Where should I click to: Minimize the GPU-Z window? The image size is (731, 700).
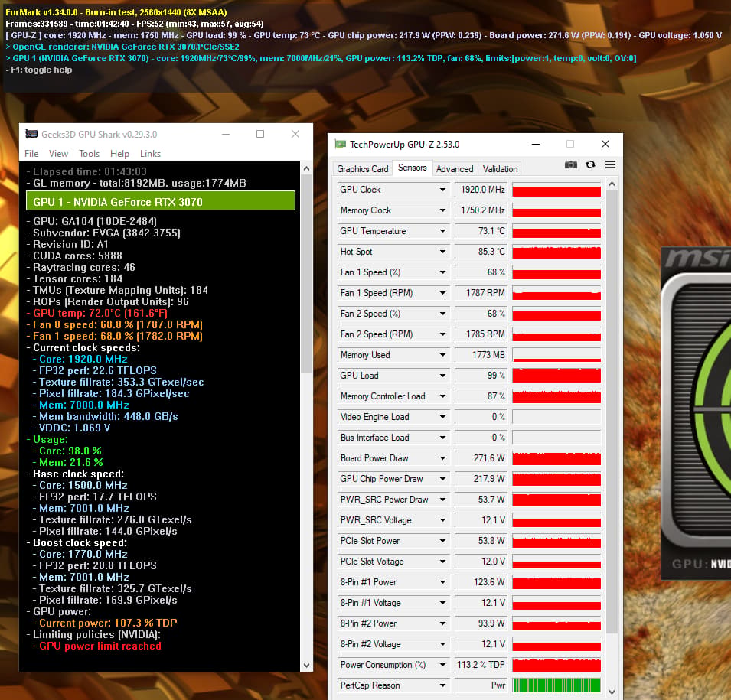(x=536, y=145)
